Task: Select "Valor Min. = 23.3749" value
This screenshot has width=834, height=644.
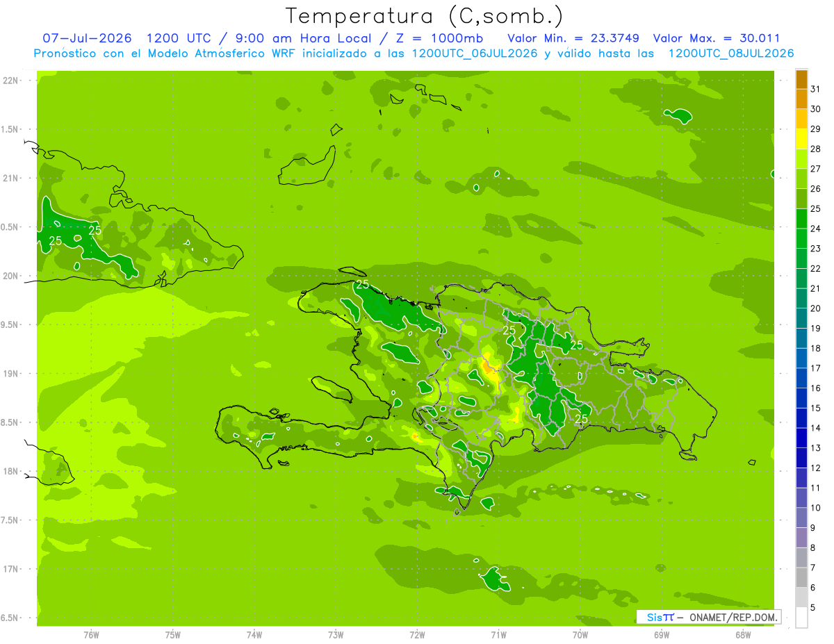Action: coord(573,38)
